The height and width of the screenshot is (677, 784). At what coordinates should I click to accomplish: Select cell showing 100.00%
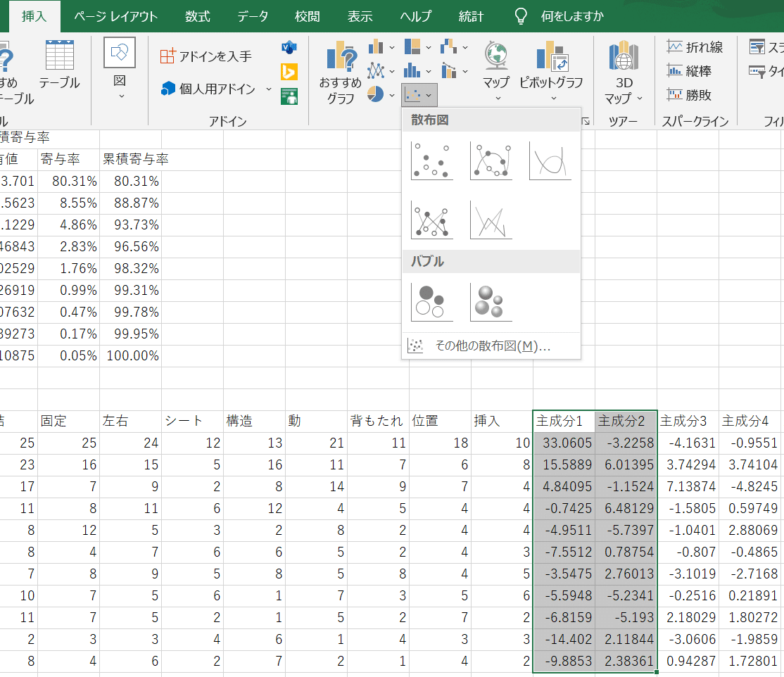point(130,355)
